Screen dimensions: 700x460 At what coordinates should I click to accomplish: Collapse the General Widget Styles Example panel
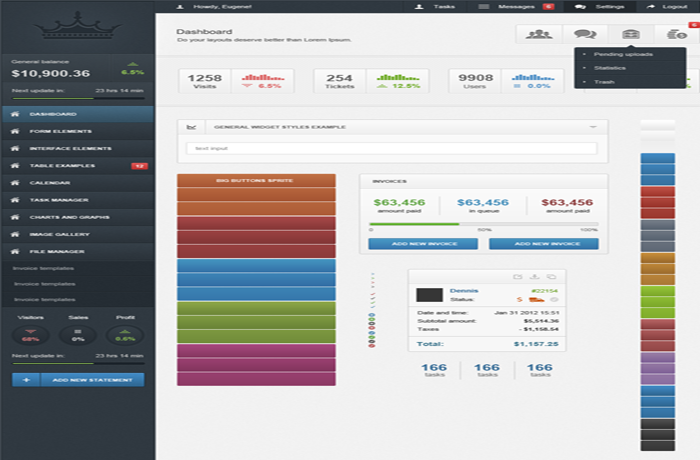593,127
